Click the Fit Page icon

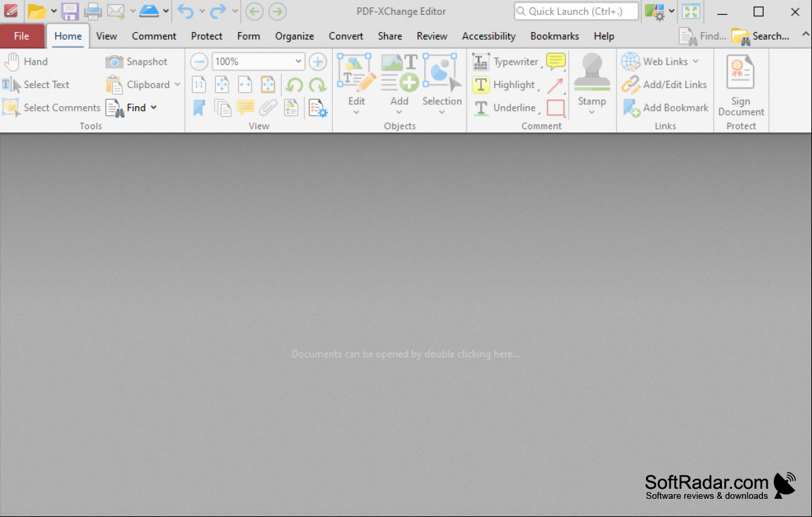pyautogui.click(x=222, y=85)
